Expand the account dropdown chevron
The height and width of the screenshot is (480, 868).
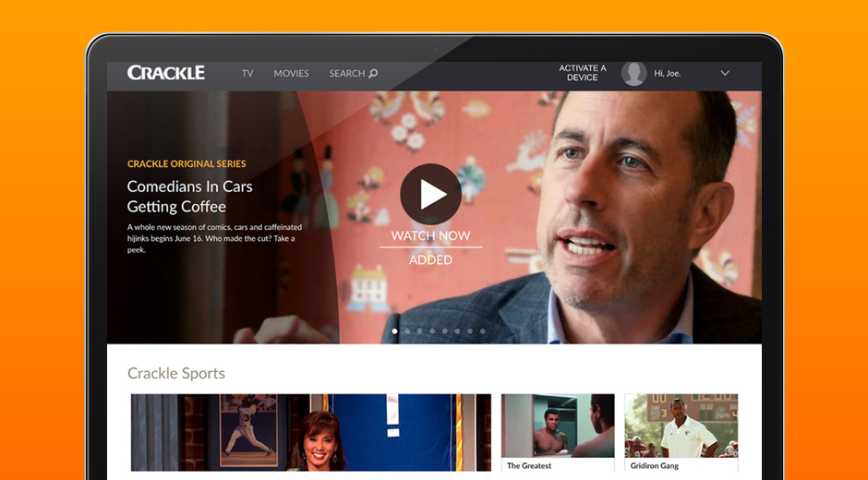725,73
